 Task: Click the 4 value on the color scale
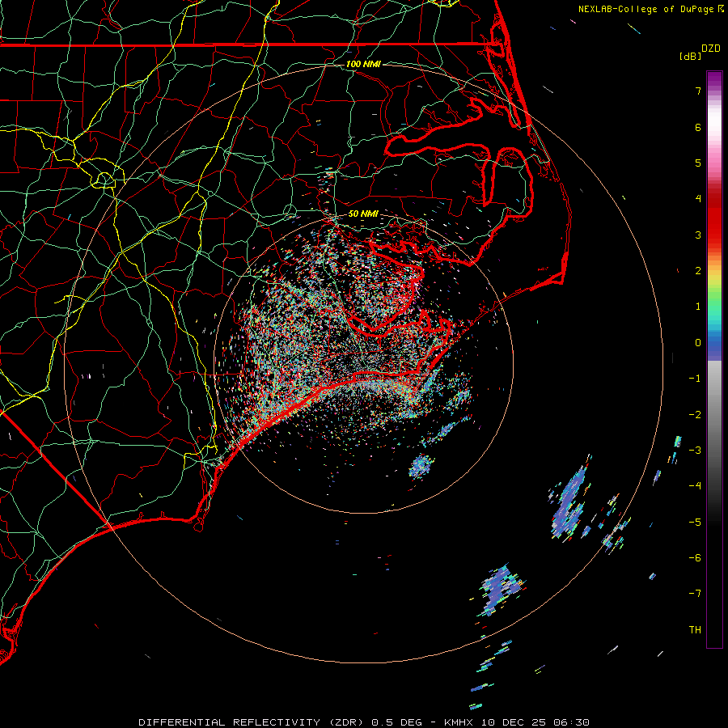(698, 199)
